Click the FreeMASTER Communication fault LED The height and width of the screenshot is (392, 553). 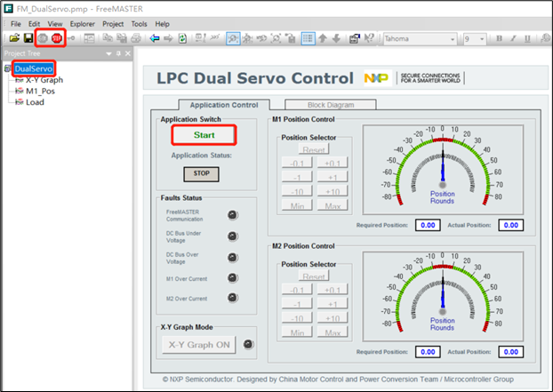point(232,215)
